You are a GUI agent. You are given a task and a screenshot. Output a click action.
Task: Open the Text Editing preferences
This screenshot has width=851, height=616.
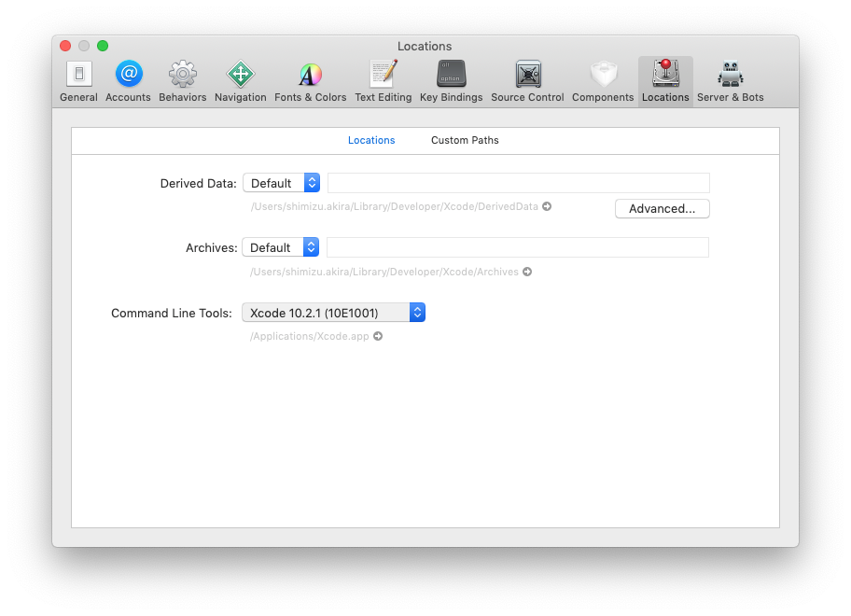384,81
